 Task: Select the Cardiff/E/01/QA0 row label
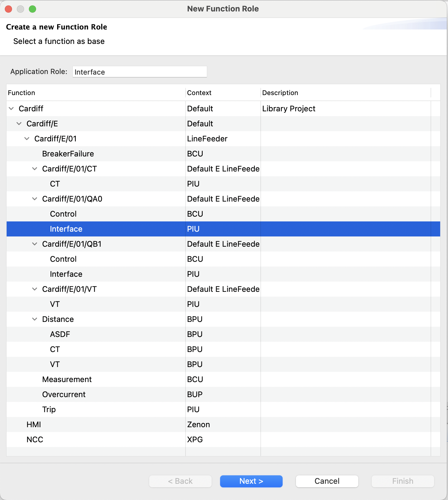click(x=72, y=199)
